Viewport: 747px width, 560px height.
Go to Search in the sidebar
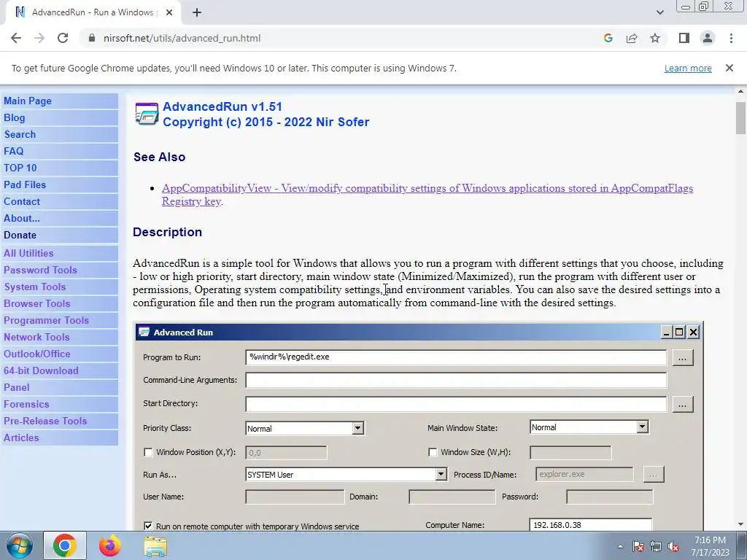click(x=20, y=134)
